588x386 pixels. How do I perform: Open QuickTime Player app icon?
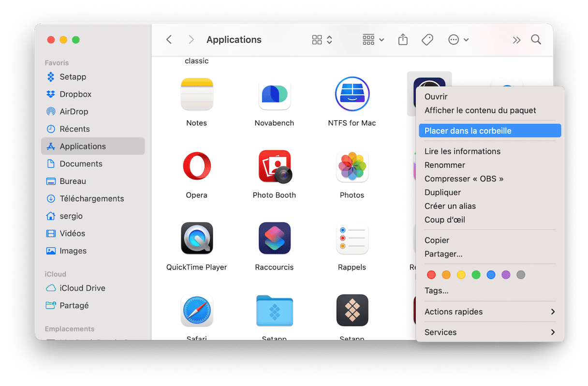coord(196,238)
